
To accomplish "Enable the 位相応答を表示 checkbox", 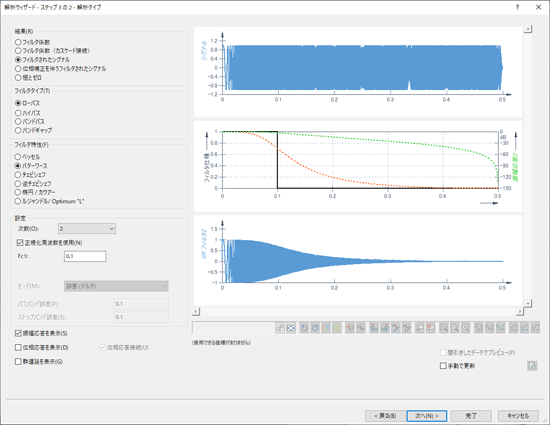I will coord(42,348).
